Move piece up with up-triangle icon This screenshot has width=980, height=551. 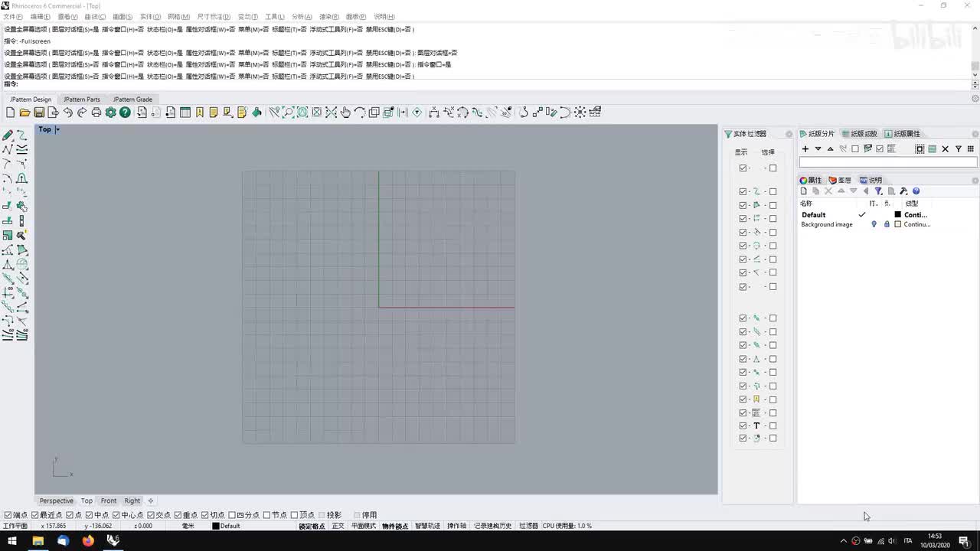830,148
